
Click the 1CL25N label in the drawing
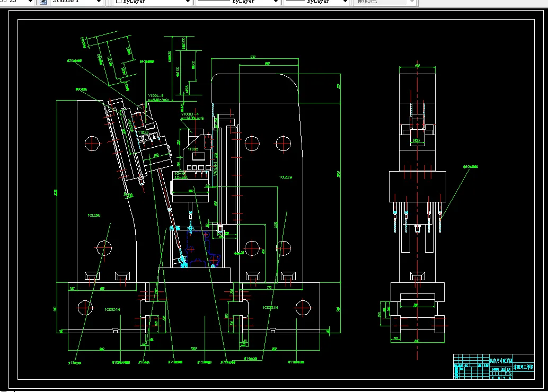pyautogui.click(x=94, y=216)
